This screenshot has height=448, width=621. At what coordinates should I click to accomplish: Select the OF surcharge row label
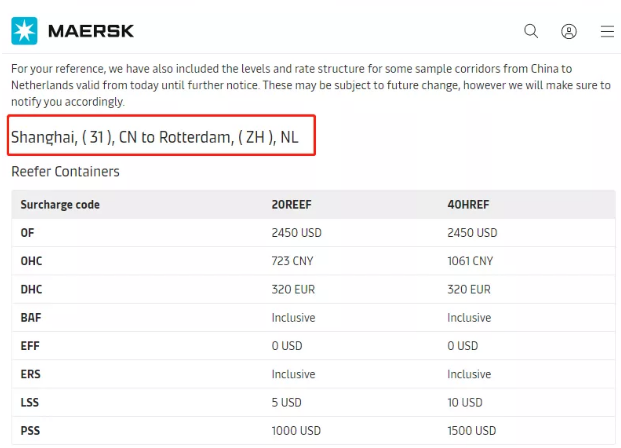(27, 233)
